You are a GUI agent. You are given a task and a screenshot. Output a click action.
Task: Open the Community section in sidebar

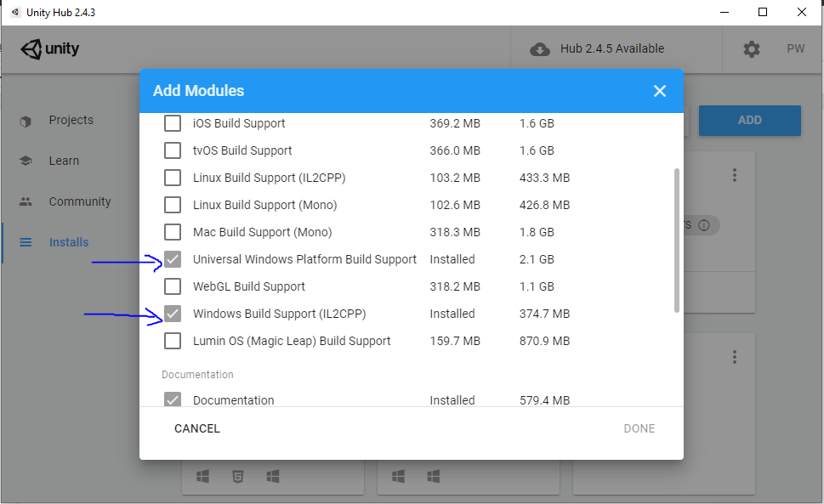[80, 201]
